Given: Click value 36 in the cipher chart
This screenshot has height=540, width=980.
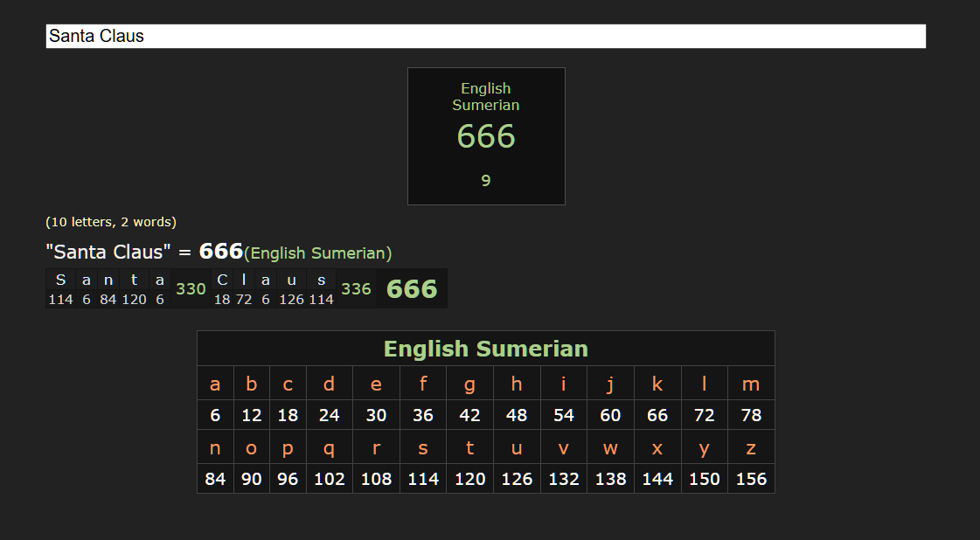Looking at the screenshot, I should (x=422, y=415).
